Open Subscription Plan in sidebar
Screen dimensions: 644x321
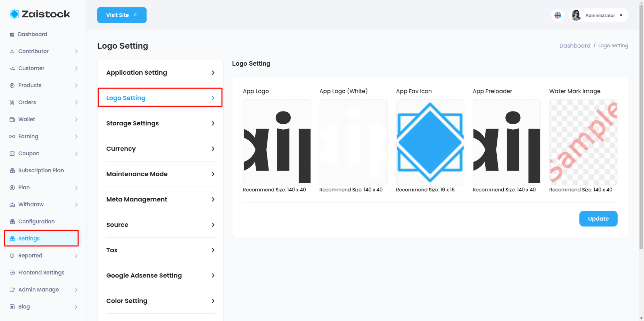tap(41, 171)
